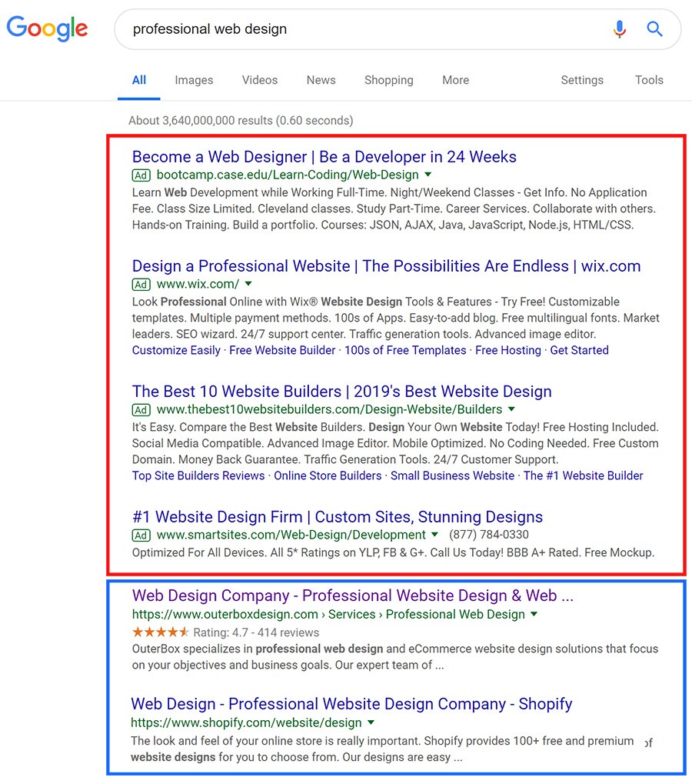
Task: Click the green Ad badge on wix.com result
Action: [141, 284]
